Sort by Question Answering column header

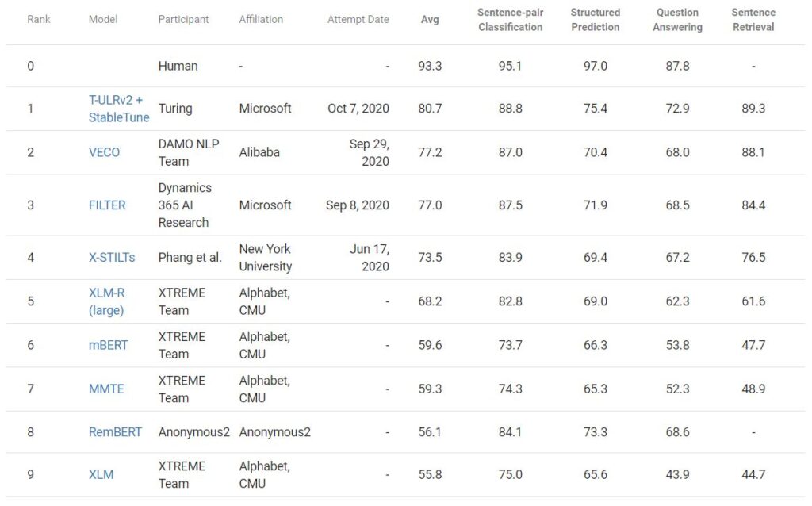pos(677,20)
